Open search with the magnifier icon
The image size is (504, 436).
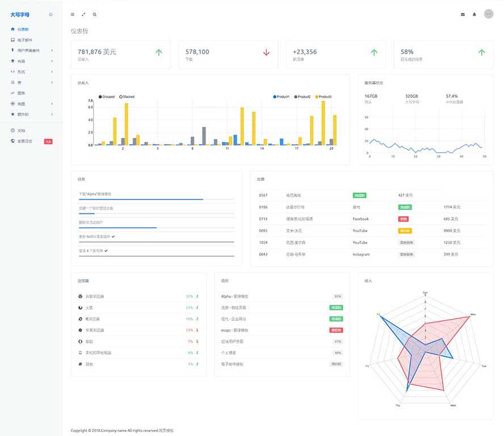(x=94, y=14)
